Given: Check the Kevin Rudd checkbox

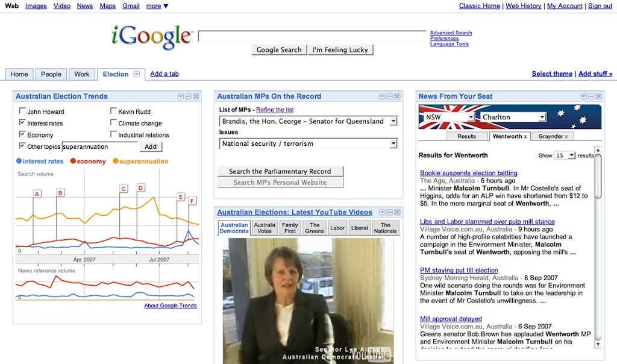Looking at the screenshot, I should pyautogui.click(x=114, y=111).
